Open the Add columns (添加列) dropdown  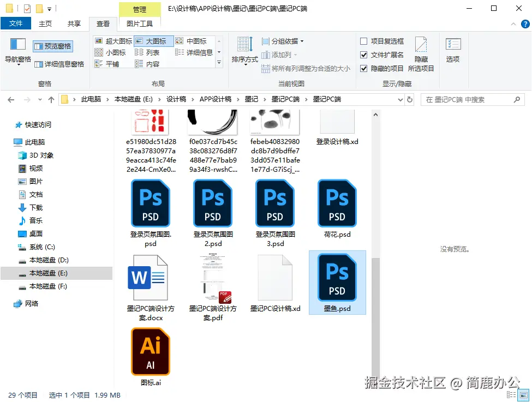point(279,55)
